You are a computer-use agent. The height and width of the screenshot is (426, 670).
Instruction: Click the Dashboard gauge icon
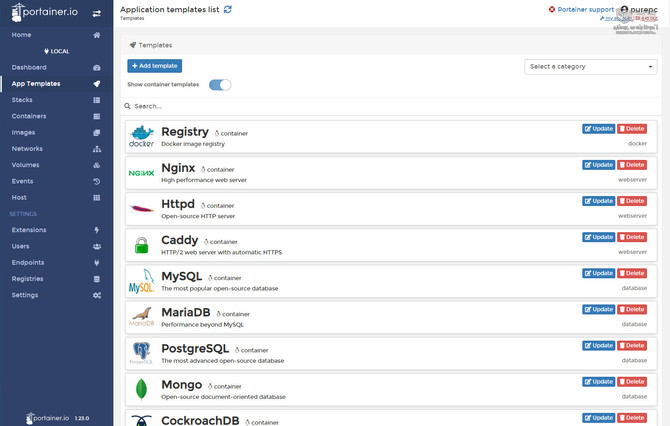click(97, 68)
